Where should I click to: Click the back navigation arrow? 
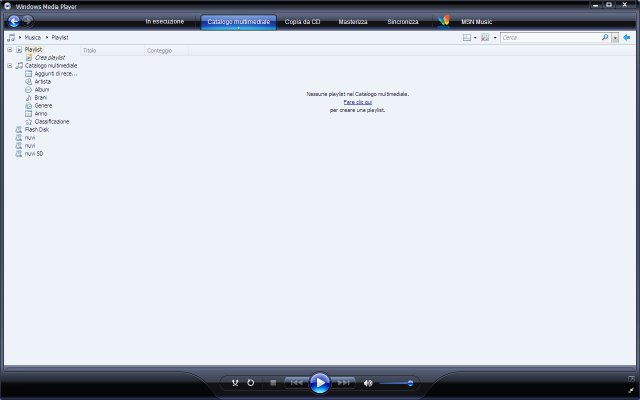pos(14,21)
